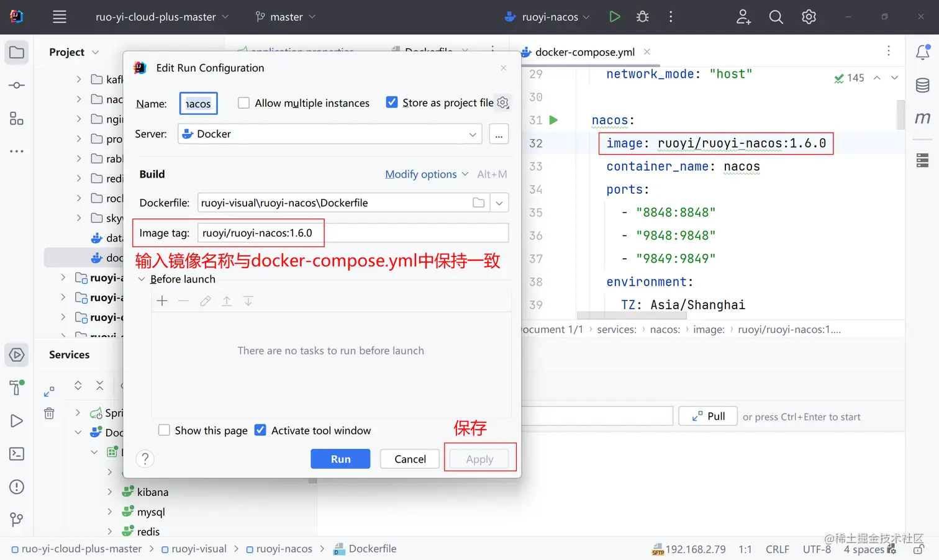Open Notifications bell icon

(923, 52)
